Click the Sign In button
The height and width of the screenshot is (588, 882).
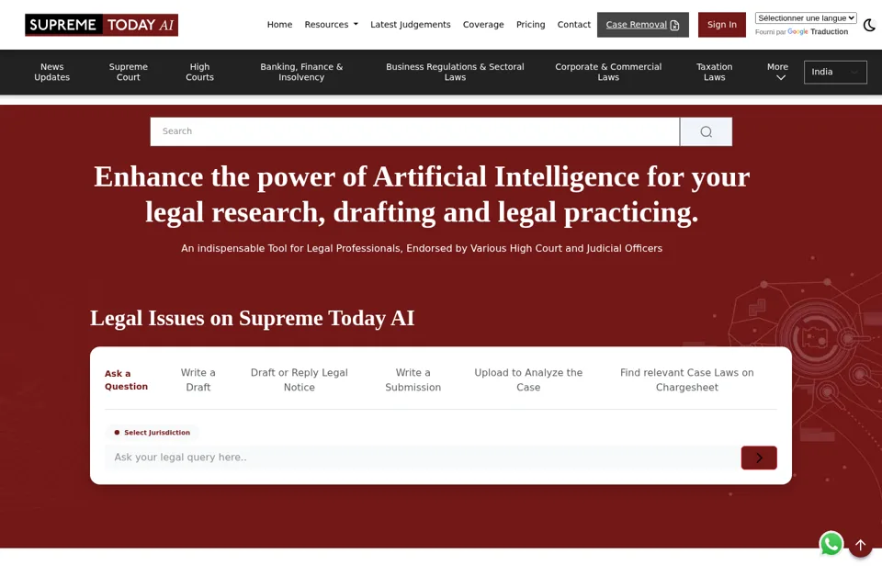coord(722,25)
